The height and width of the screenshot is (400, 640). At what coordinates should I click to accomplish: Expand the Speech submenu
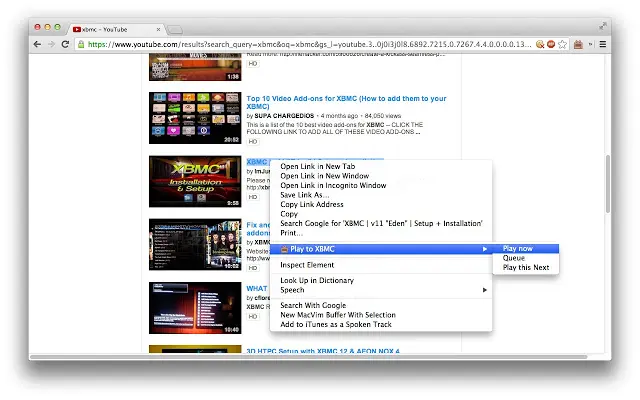[381, 290]
